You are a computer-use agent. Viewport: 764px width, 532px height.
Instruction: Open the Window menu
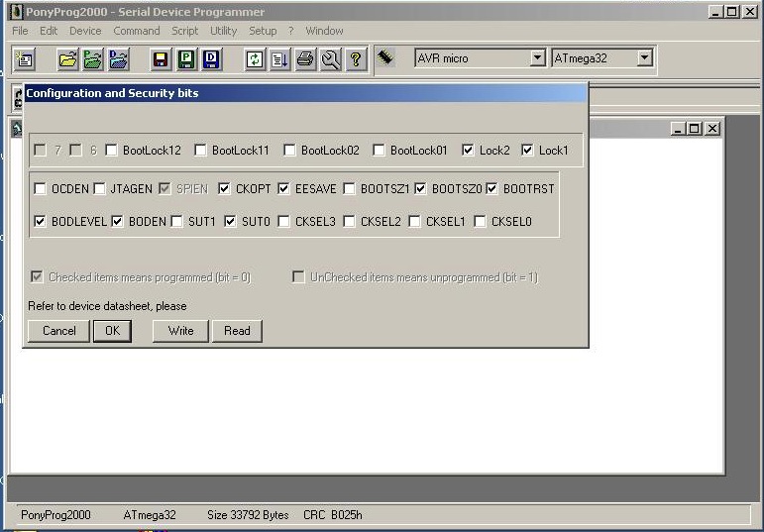click(x=324, y=31)
